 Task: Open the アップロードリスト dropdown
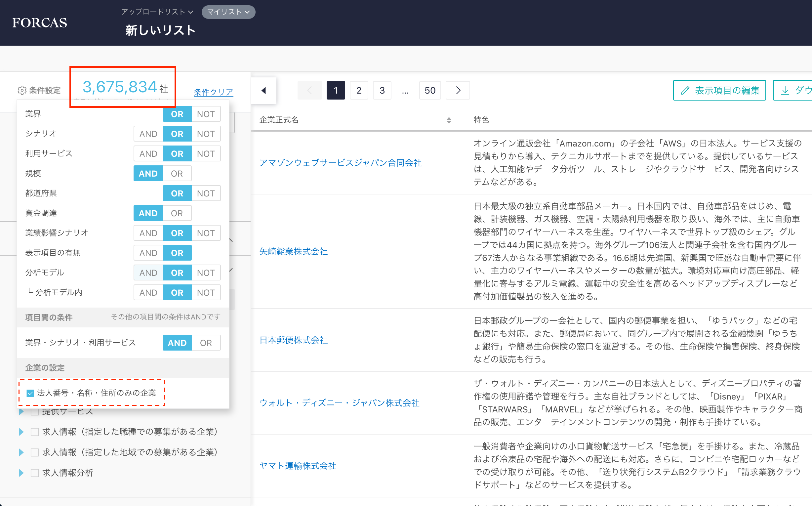point(157,12)
